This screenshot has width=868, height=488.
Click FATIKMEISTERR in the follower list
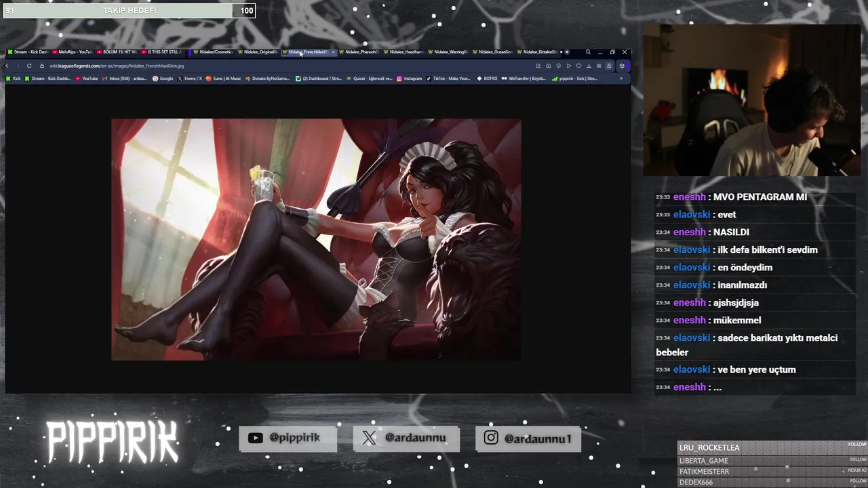(x=705, y=472)
